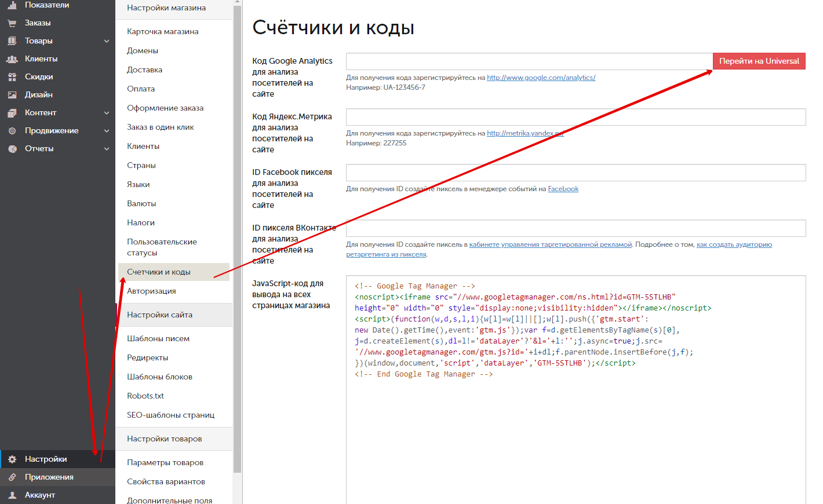Image resolution: width=823 pixels, height=504 pixels.
Task: Select Настройки in the main sidebar
Action: [46, 459]
